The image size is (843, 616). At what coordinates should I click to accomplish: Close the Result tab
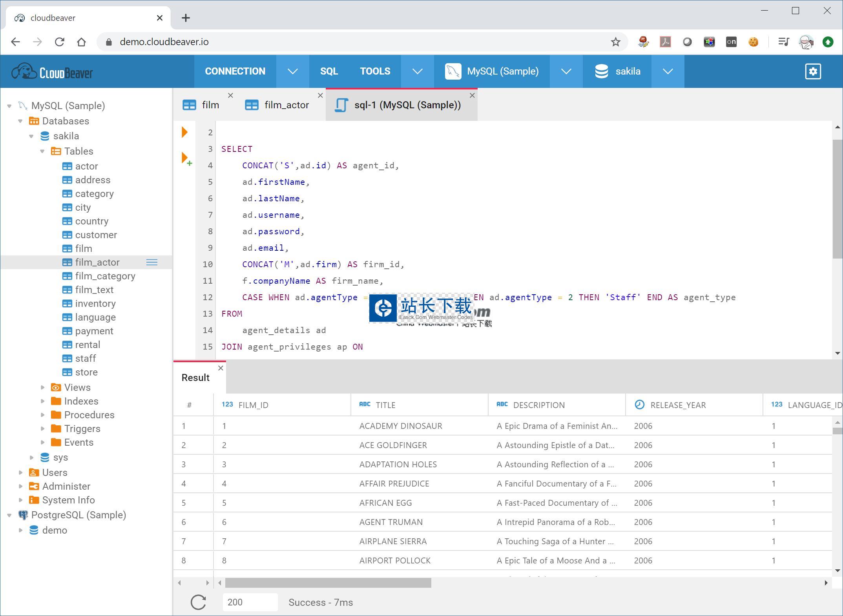221,368
